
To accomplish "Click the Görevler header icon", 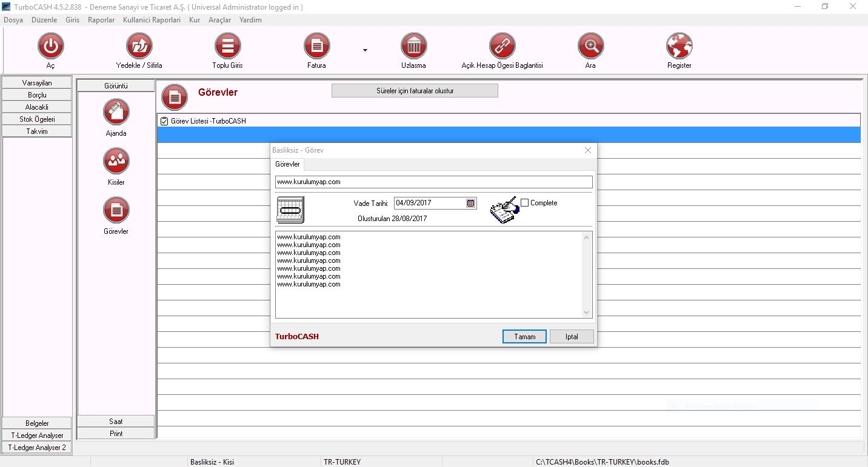I will click(175, 96).
